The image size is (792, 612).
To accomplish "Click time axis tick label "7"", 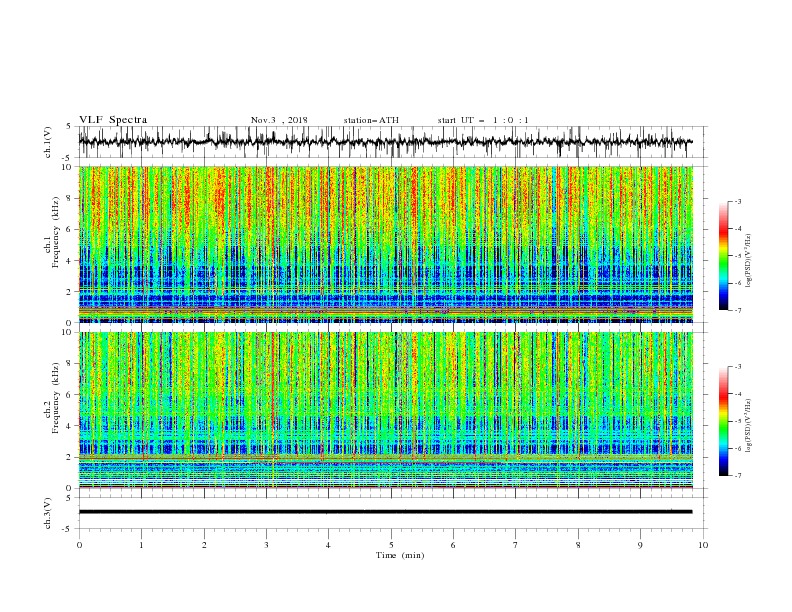I will coord(516,545).
